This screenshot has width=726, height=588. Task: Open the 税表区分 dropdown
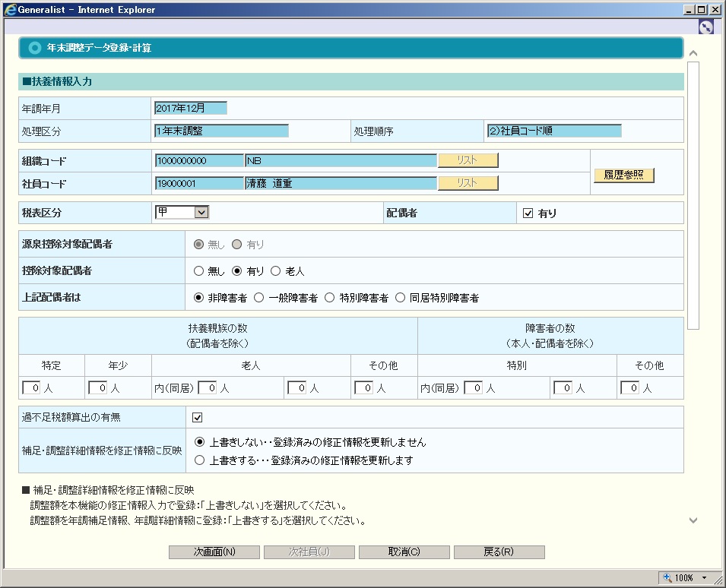click(x=201, y=213)
